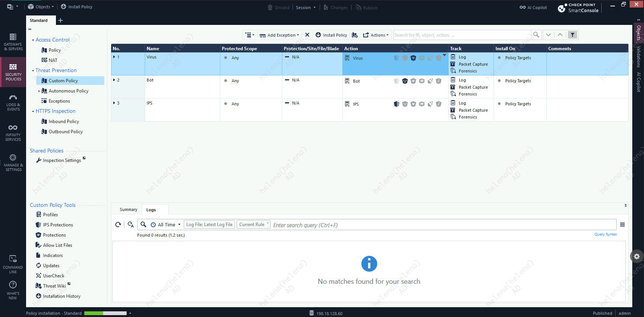Toggle the Log File: Latest Log File filter

pos(209,225)
